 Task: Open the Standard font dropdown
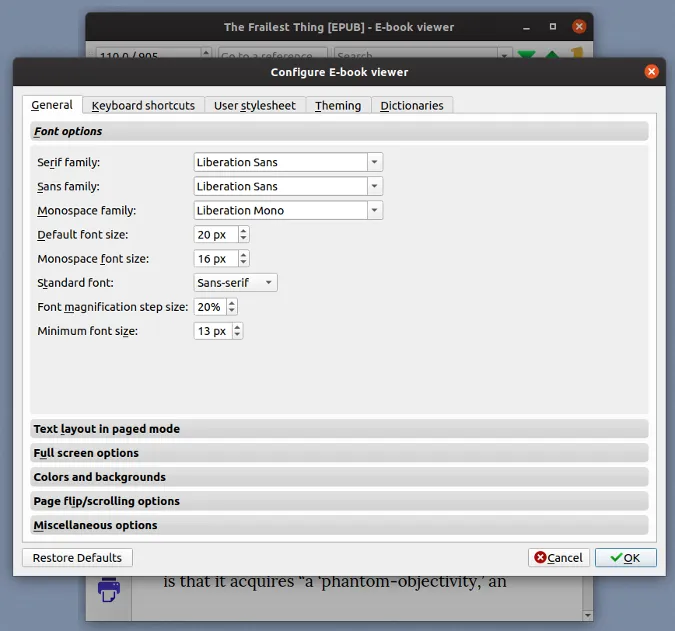tap(235, 283)
